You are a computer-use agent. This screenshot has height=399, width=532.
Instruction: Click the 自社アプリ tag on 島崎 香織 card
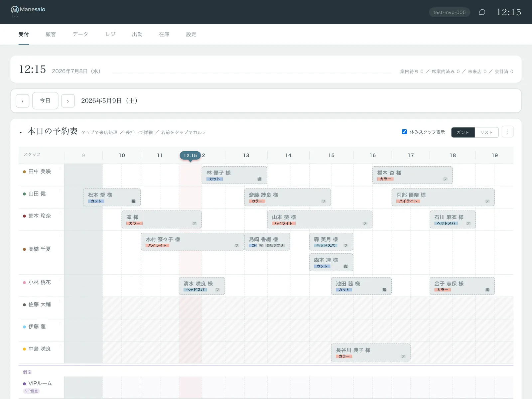tap(275, 246)
